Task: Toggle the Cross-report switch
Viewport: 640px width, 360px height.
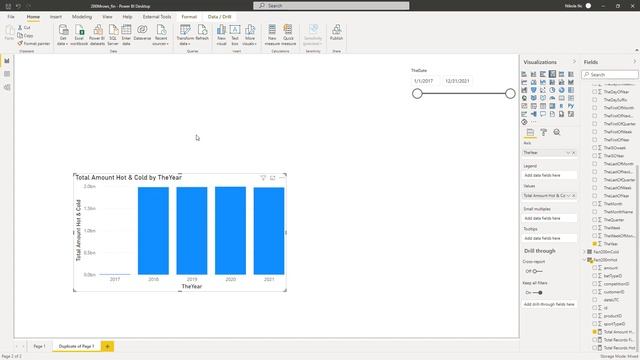Action: (x=537, y=271)
